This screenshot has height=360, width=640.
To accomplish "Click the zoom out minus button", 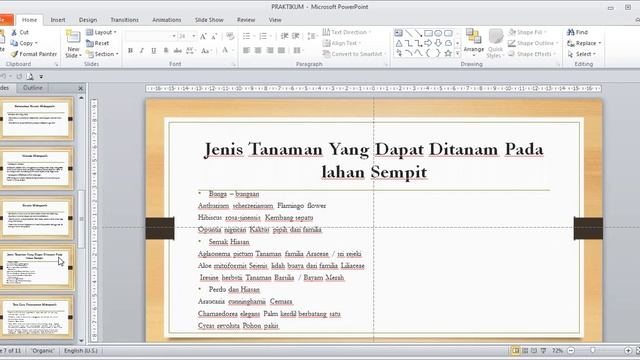I will (571, 351).
